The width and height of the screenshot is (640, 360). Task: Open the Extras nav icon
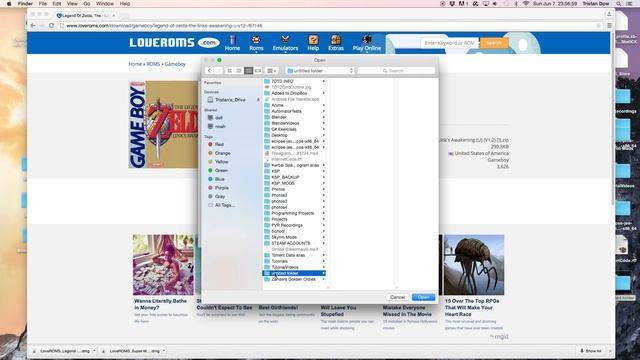point(336,43)
